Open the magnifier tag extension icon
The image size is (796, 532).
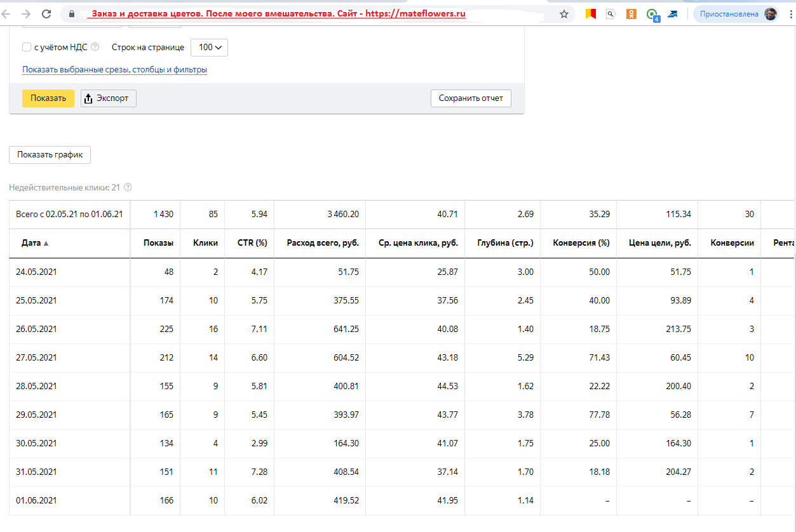coord(610,14)
